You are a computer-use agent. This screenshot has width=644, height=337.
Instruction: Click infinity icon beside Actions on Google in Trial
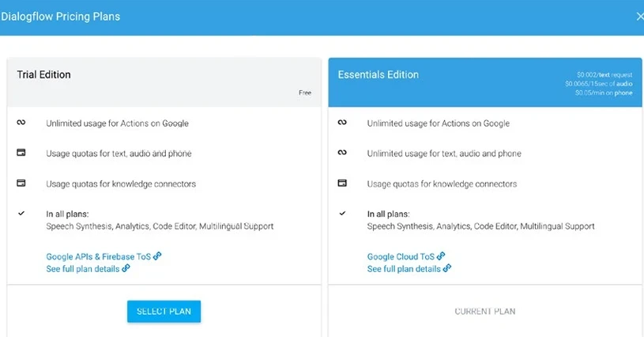pos(21,122)
